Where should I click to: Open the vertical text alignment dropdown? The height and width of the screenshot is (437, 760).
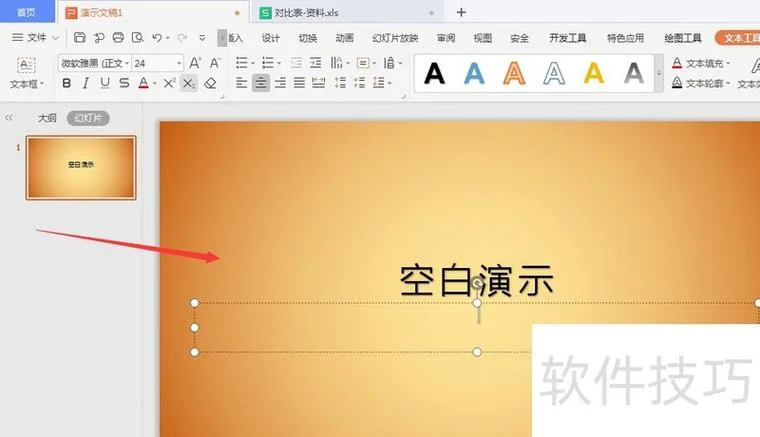click(x=374, y=63)
